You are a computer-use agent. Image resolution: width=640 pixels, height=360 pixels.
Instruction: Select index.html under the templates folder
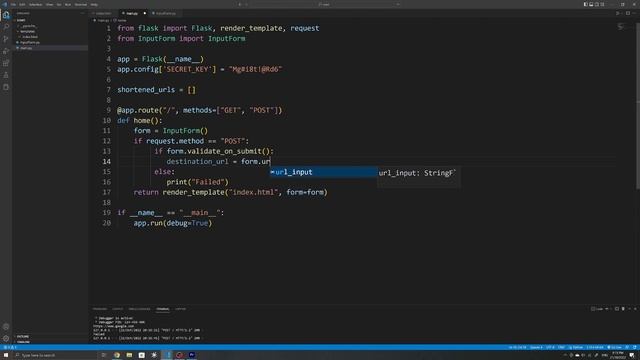click(x=50, y=37)
